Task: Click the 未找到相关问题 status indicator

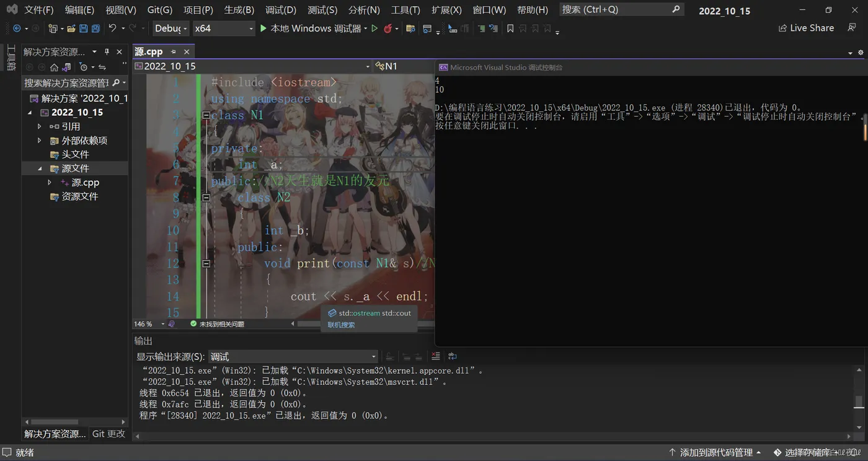Action: click(x=217, y=324)
